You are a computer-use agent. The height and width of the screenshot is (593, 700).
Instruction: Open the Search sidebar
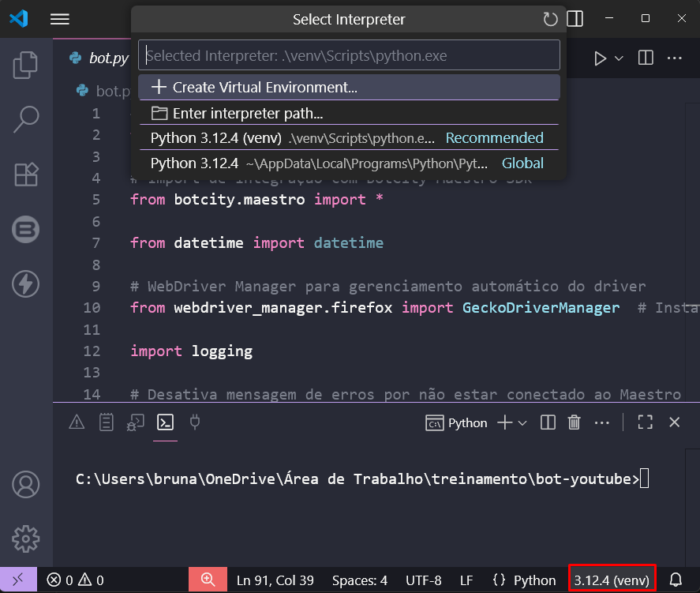[x=25, y=118]
